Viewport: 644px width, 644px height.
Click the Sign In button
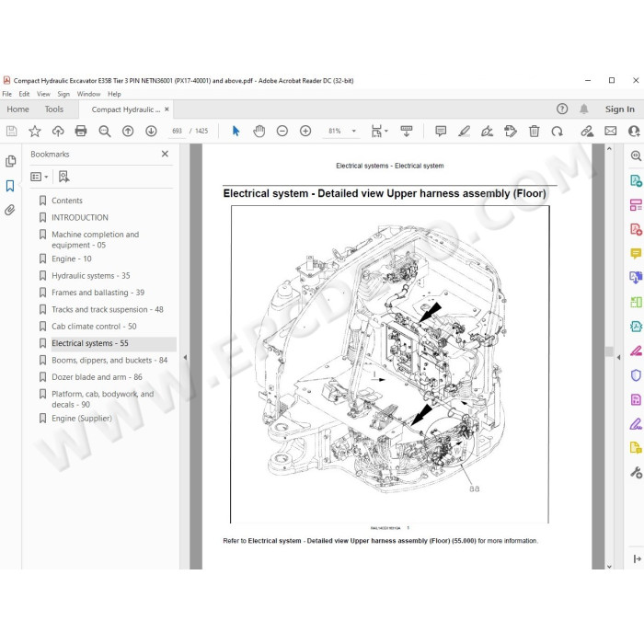coord(619,109)
